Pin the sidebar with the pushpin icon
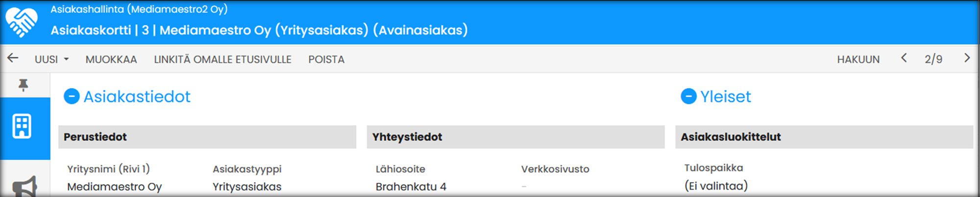 23,85
